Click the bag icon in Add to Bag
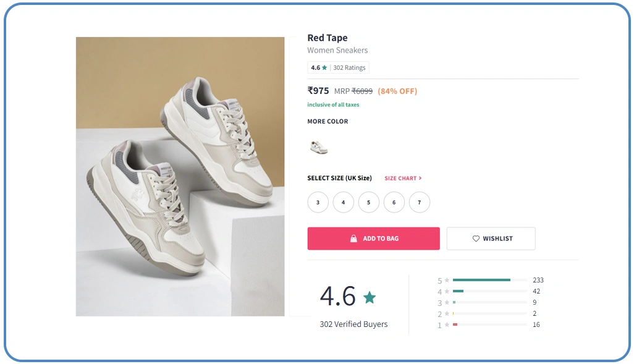634x364 pixels. (353, 239)
